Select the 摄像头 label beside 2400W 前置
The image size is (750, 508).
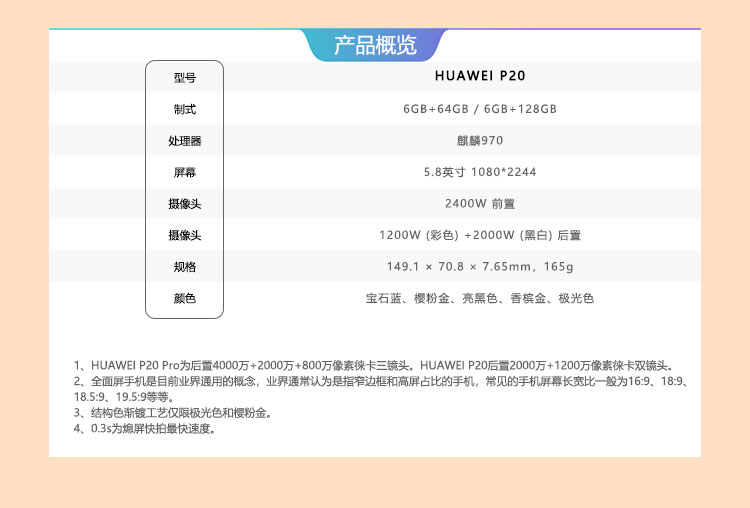(x=185, y=204)
